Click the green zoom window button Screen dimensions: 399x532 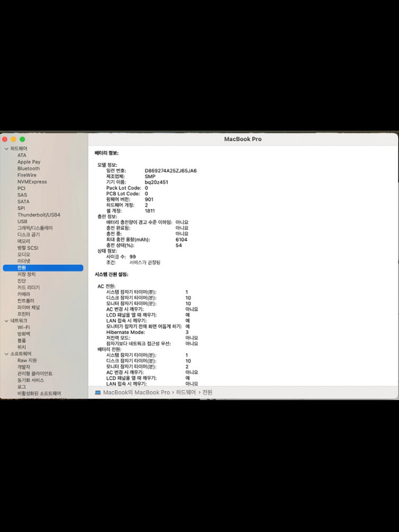[22, 139]
